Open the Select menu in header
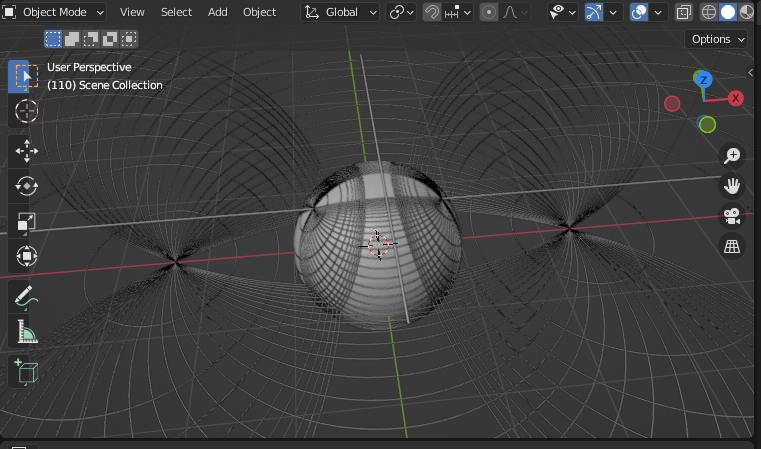The width and height of the screenshot is (761, 449). (x=176, y=12)
